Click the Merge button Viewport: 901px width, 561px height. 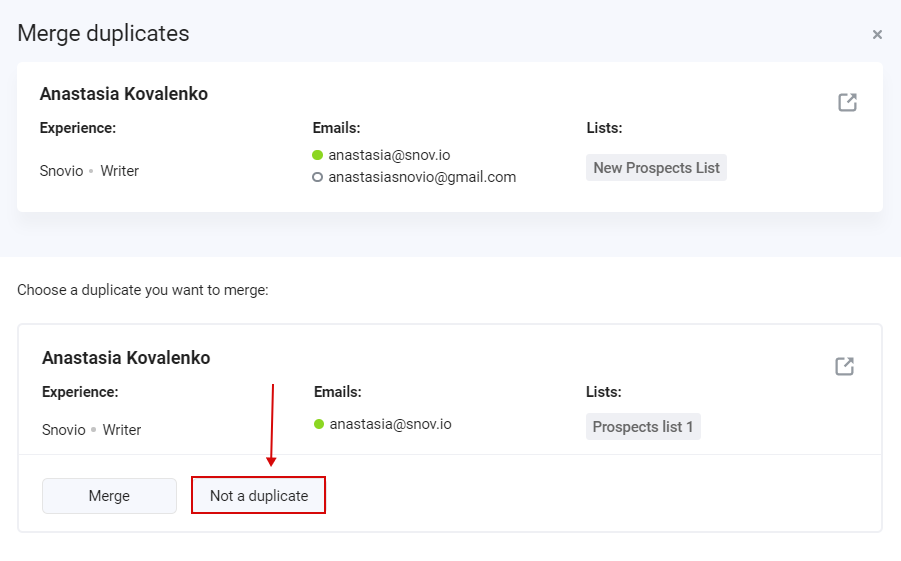(109, 495)
